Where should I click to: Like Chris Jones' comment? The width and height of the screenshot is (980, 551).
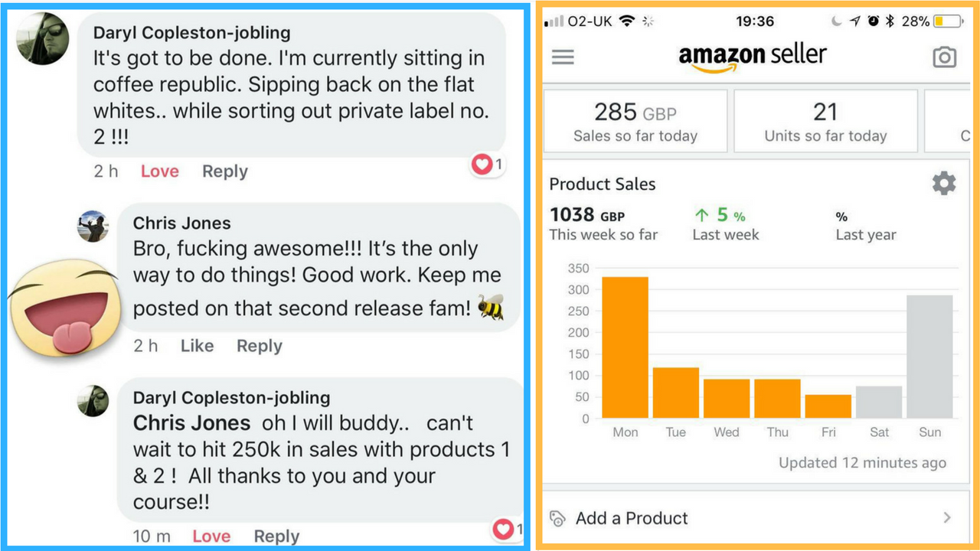coord(197,346)
